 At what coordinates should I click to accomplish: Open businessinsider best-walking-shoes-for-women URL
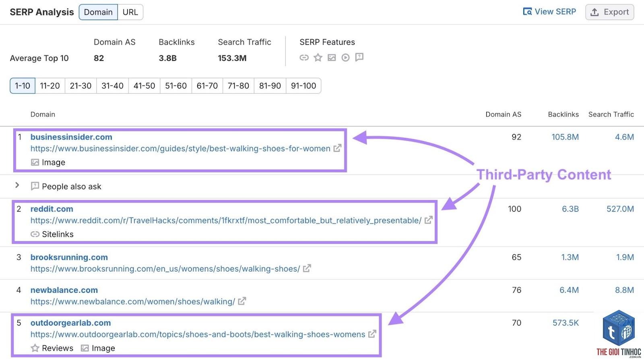pos(180,149)
